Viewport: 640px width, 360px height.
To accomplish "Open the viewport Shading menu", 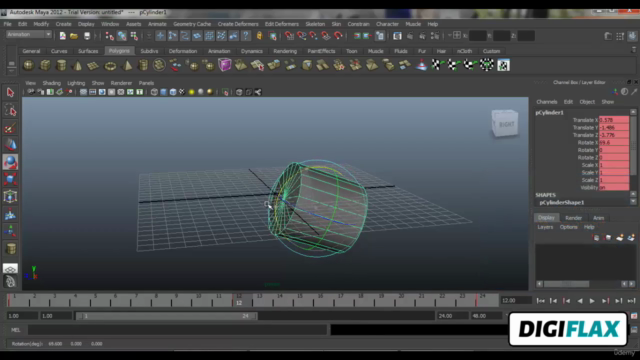I will click(x=51, y=83).
